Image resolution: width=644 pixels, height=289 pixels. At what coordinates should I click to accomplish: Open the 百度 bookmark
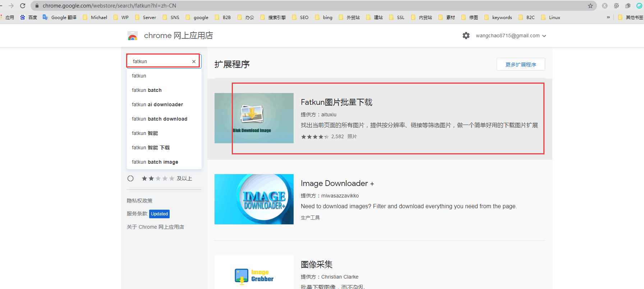pyautogui.click(x=29, y=17)
